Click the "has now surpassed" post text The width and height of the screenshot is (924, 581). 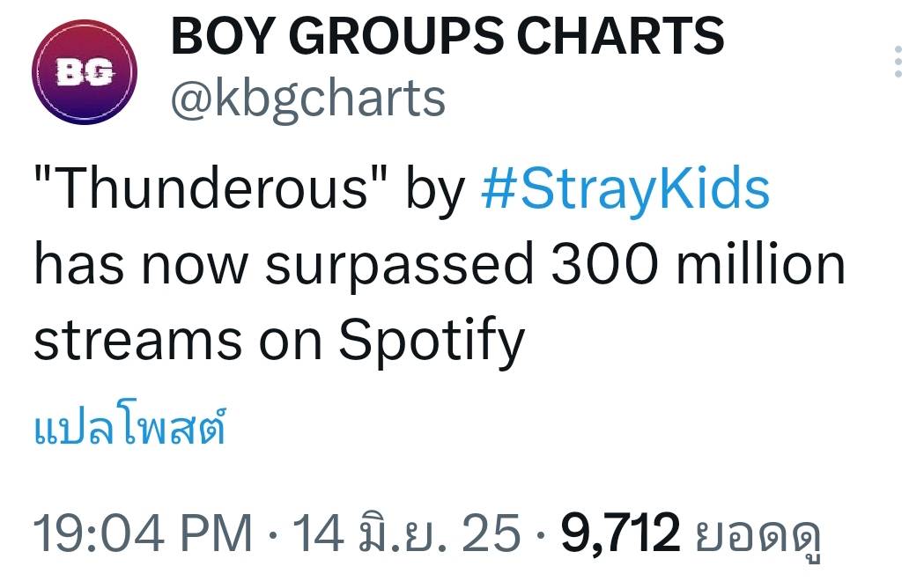(x=284, y=266)
